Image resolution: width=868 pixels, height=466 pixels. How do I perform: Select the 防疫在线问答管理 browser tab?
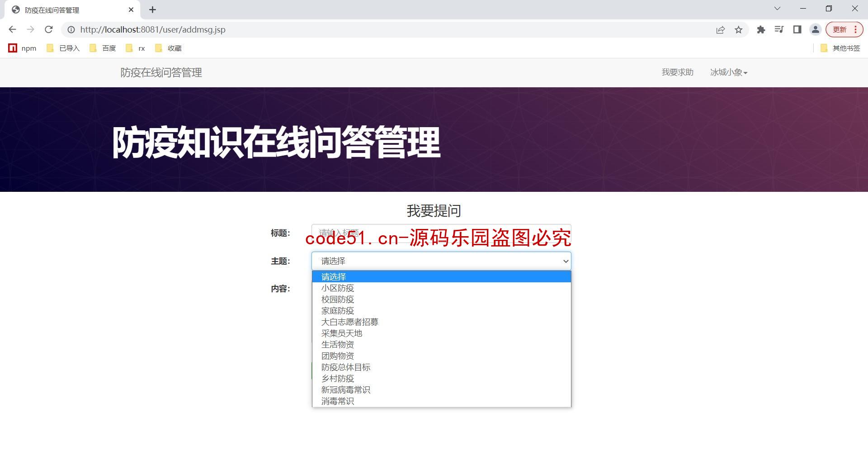tap(72, 10)
